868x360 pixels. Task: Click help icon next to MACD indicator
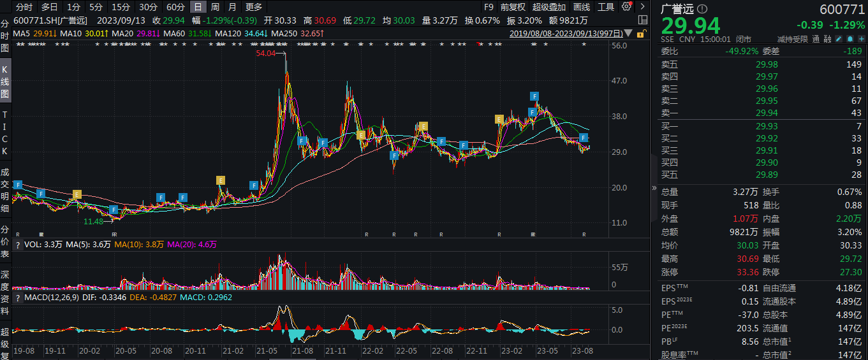point(17,297)
